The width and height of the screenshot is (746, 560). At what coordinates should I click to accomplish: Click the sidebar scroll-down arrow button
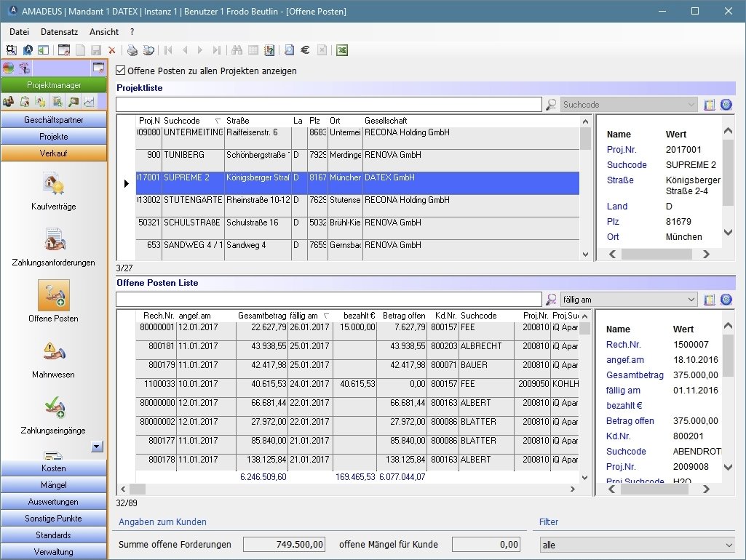pos(97,447)
